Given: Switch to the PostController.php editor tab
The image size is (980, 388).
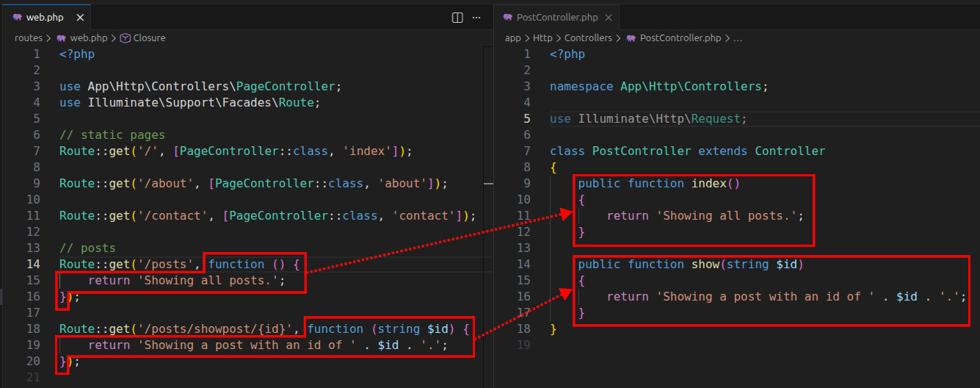Looking at the screenshot, I should click(x=557, y=17).
